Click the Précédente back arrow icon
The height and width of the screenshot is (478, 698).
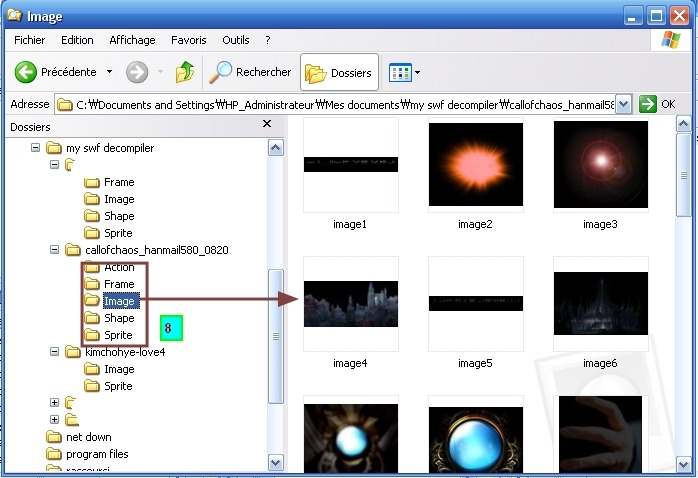(26, 72)
